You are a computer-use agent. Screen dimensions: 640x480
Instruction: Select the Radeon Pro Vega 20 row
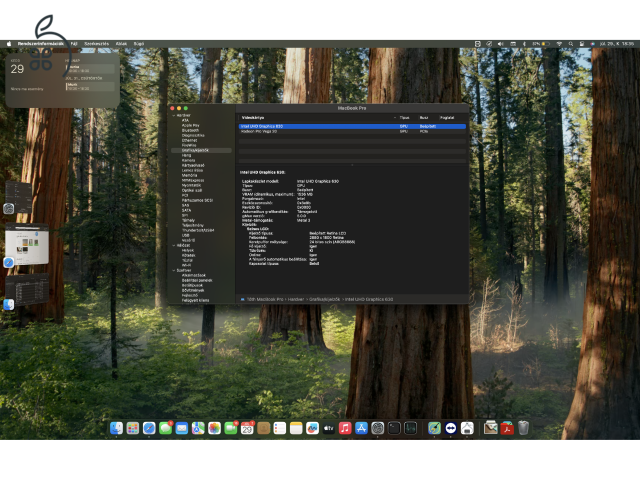(x=352, y=131)
